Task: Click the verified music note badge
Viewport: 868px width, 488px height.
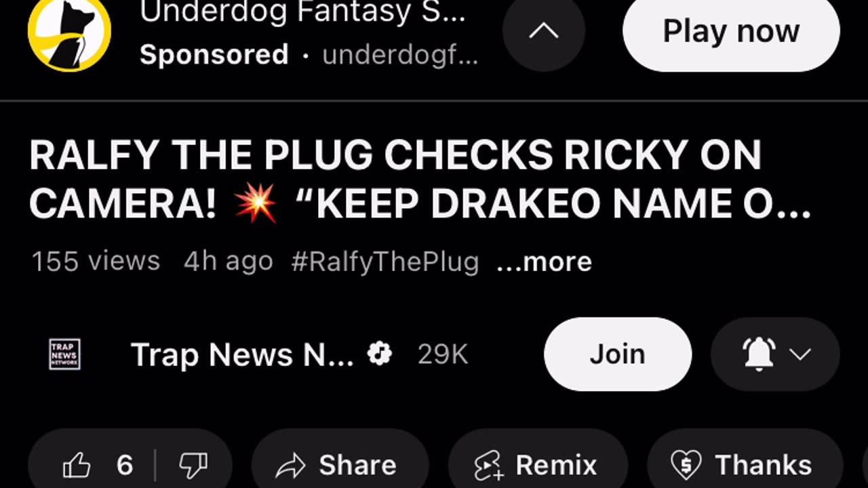Action: (380, 354)
